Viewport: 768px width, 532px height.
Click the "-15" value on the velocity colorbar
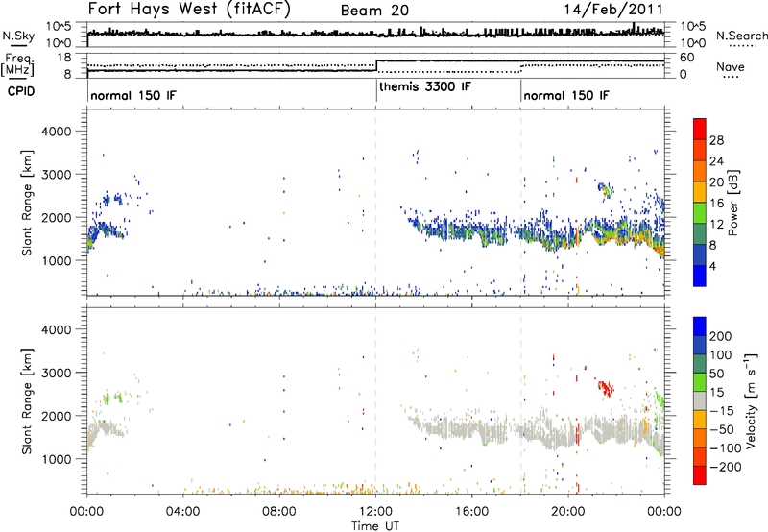pos(721,411)
